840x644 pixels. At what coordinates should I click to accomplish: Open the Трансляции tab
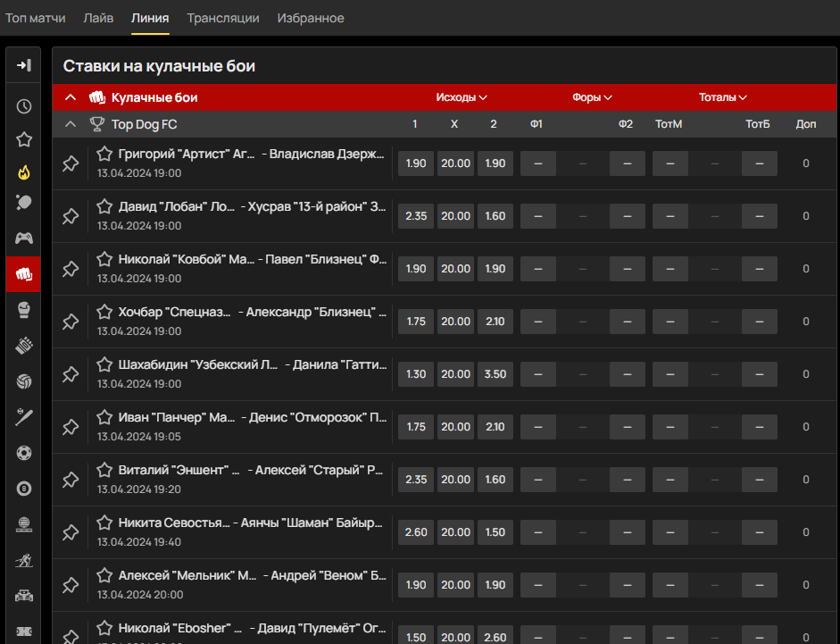pos(223,18)
